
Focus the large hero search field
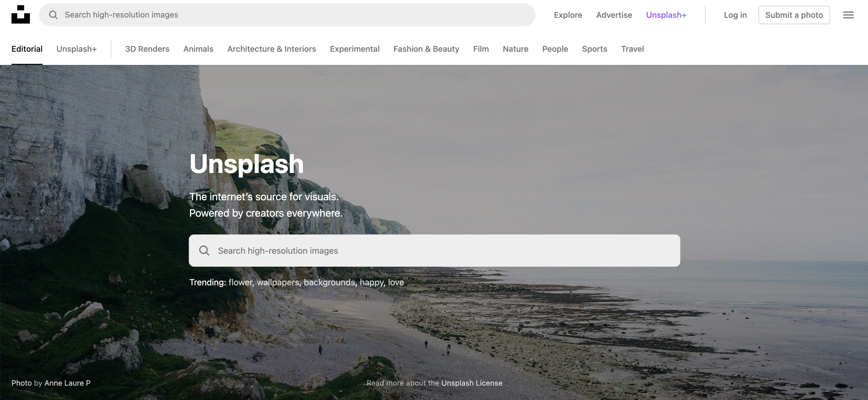click(x=434, y=250)
